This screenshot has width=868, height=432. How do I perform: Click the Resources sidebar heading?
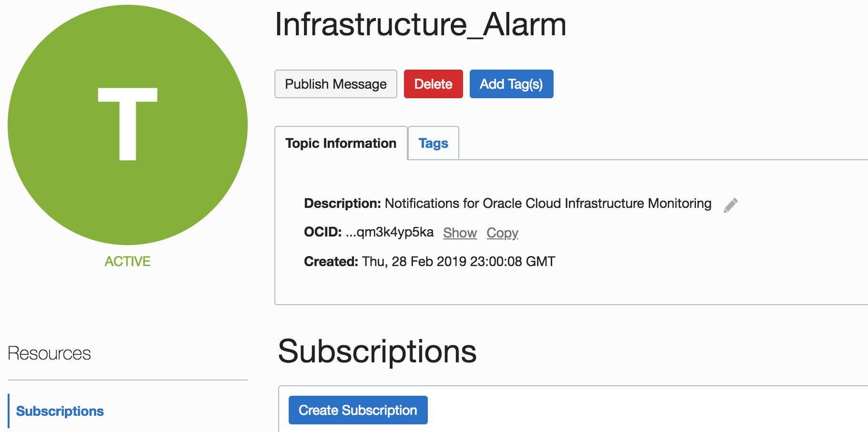50,353
